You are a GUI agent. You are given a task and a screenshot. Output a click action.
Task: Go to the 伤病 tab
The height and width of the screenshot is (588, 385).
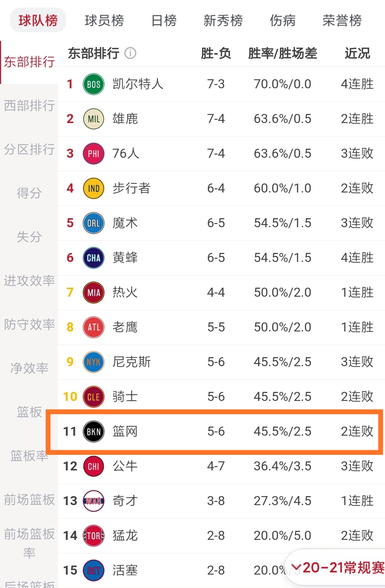pos(282,20)
